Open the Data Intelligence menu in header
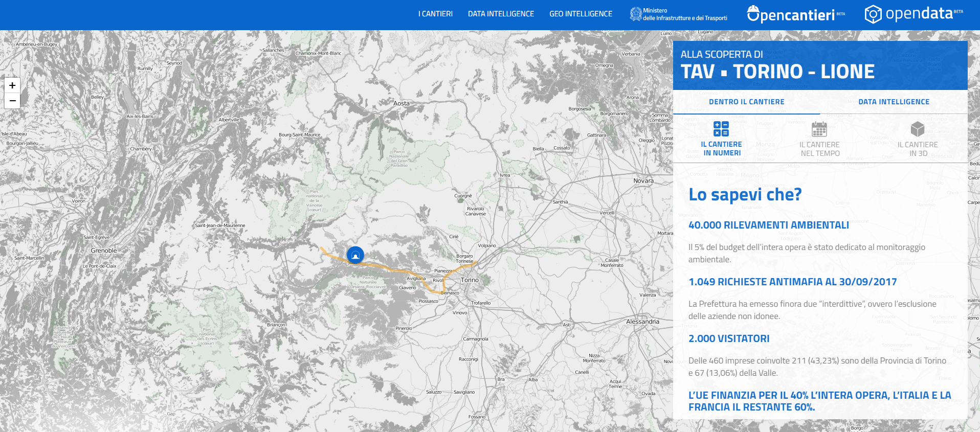980x432 pixels. [x=501, y=14]
